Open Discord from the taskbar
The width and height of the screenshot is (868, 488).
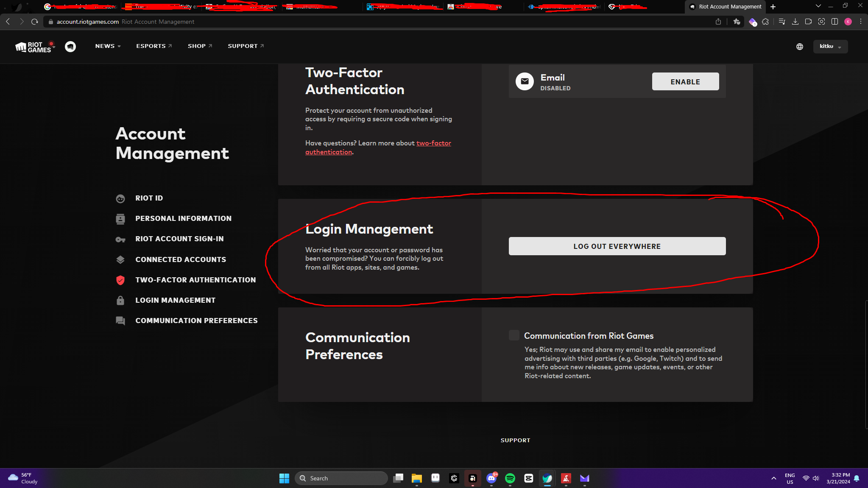coord(491,478)
